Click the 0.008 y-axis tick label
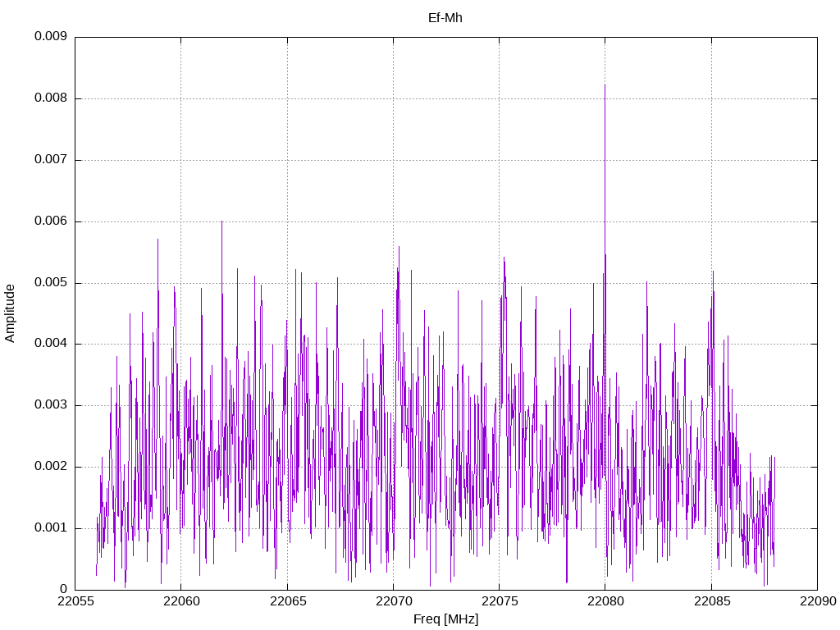The height and width of the screenshot is (630, 840). (50, 98)
